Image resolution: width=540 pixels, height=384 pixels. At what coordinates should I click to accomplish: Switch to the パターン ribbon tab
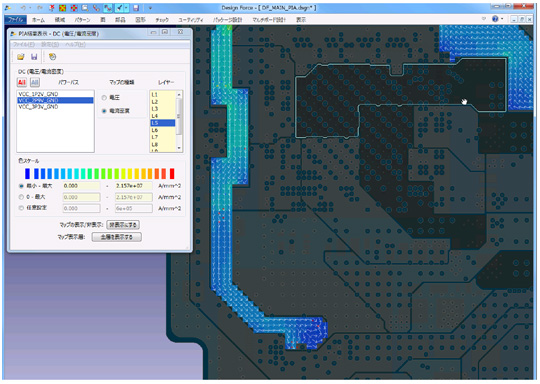point(82,20)
